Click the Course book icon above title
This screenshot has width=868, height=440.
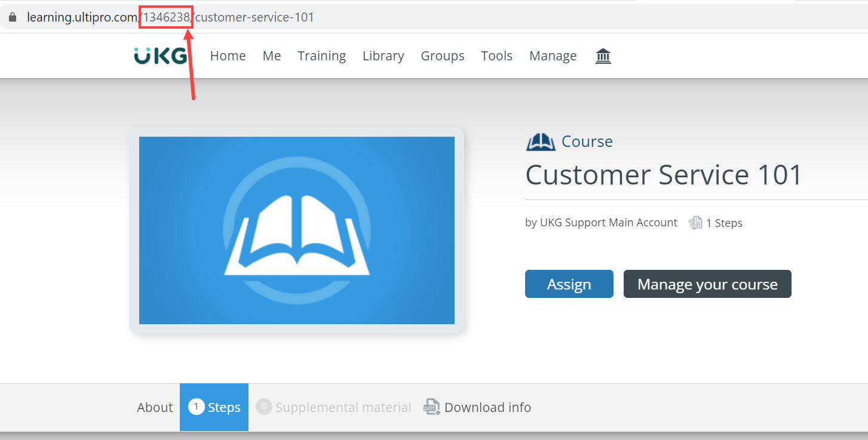[x=540, y=142]
